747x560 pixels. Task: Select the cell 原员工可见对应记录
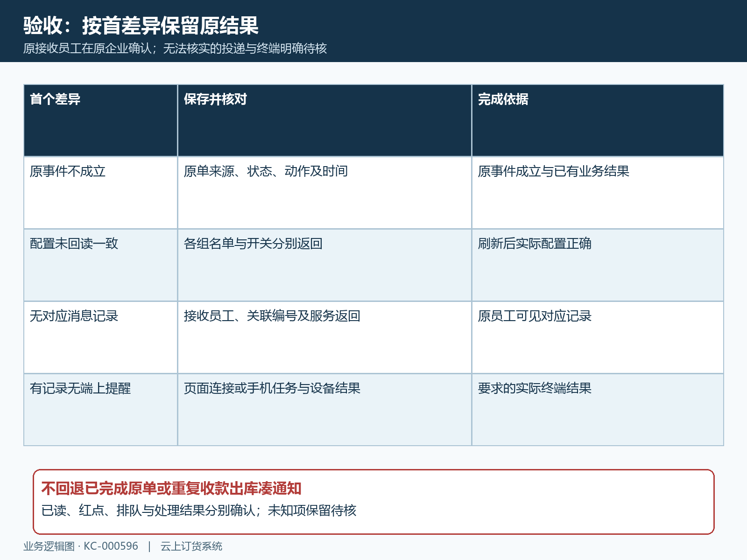(x=598, y=337)
